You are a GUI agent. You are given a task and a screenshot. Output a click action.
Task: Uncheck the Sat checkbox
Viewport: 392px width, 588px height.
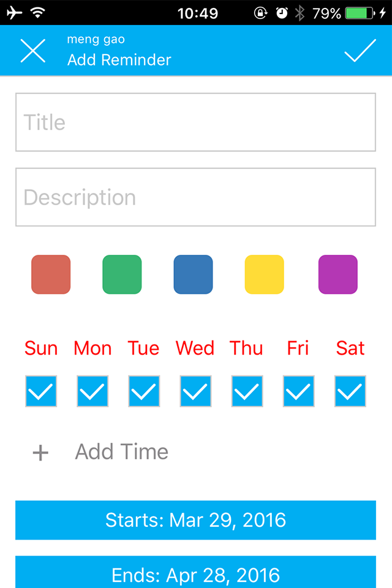pyautogui.click(x=350, y=391)
